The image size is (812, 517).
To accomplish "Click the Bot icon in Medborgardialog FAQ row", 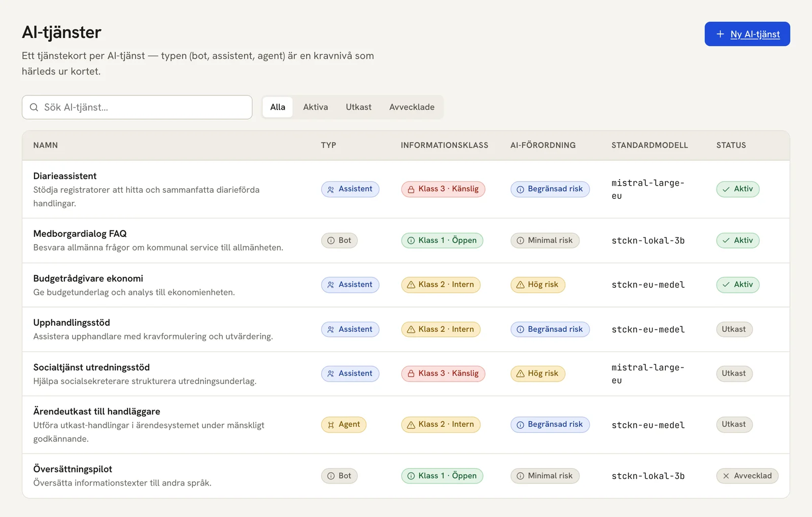I will click(x=330, y=240).
